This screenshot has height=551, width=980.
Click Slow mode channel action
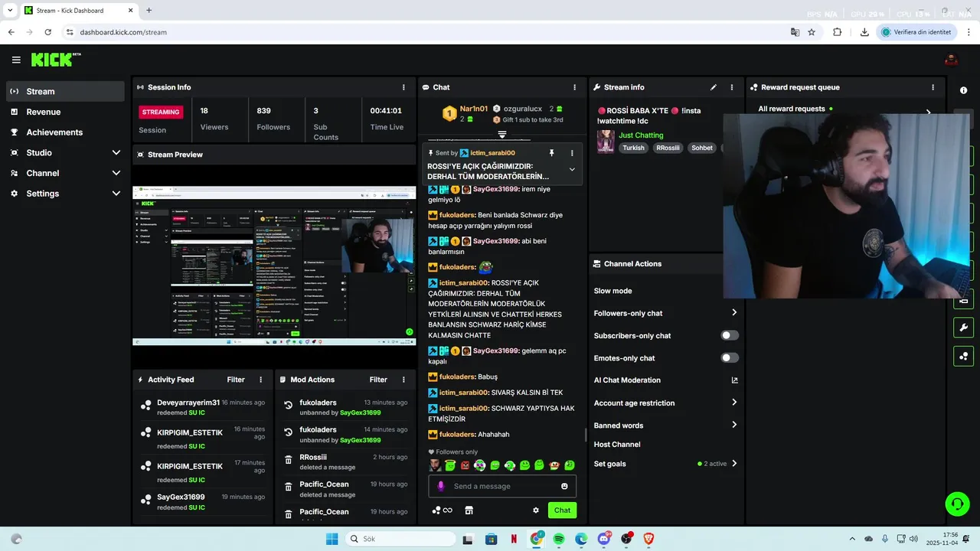coord(612,291)
